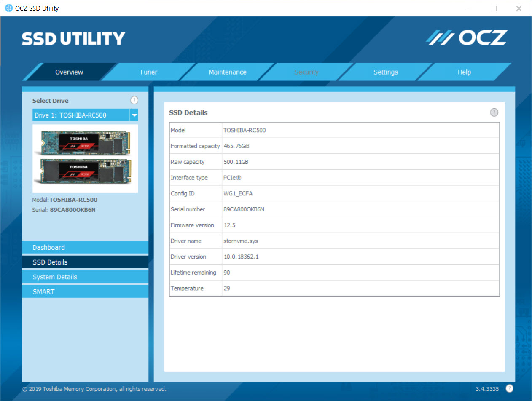
Task: Open the Settings tab
Action: point(386,72)
